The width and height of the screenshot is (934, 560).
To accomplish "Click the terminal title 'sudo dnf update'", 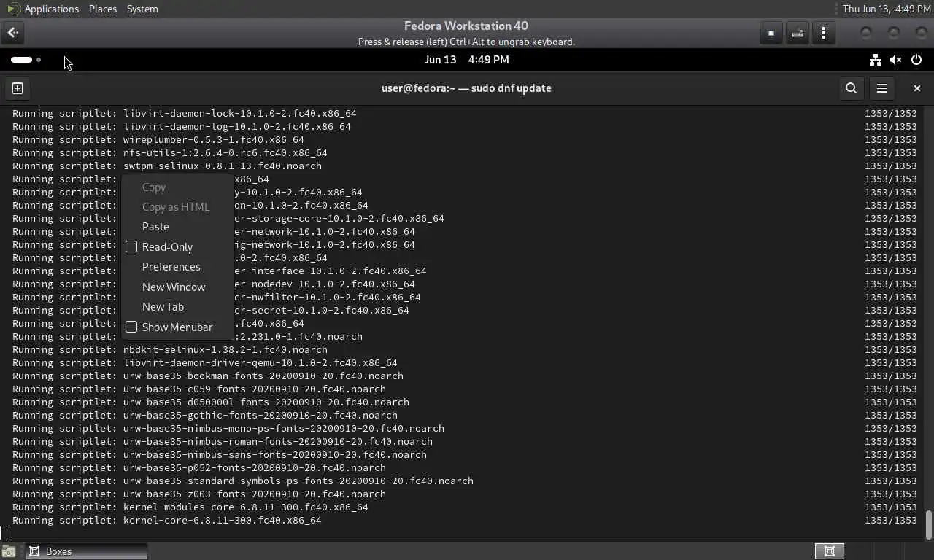I will click(511, 88).
